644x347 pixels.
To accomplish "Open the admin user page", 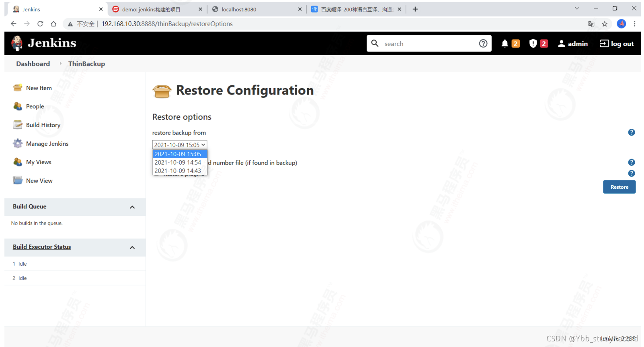I will [x=573, y=43].
